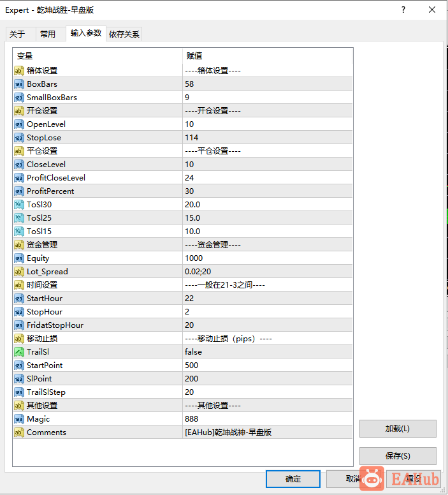Click the string icon beside 平仓设置
This screenshot has height=495, width=448.
tap(19, 151)
